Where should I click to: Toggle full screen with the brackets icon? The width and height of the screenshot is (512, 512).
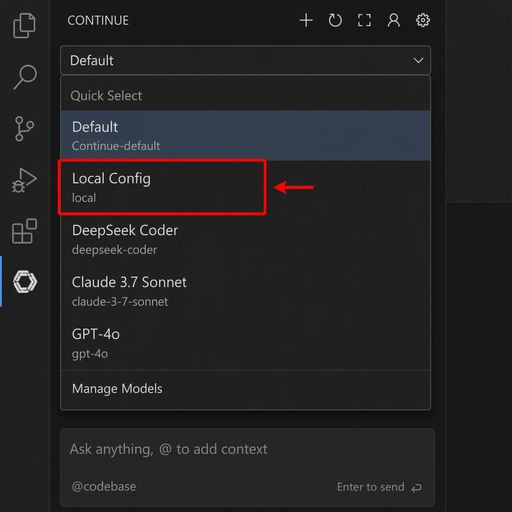(364, 20)
